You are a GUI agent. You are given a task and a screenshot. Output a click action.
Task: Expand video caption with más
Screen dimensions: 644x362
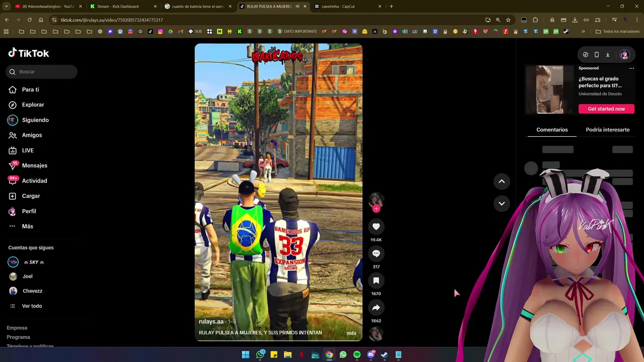tap(351, 333)
